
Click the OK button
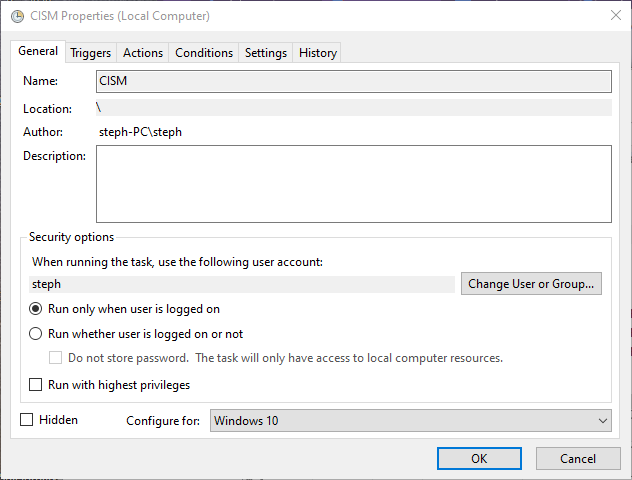click(479, 458)
